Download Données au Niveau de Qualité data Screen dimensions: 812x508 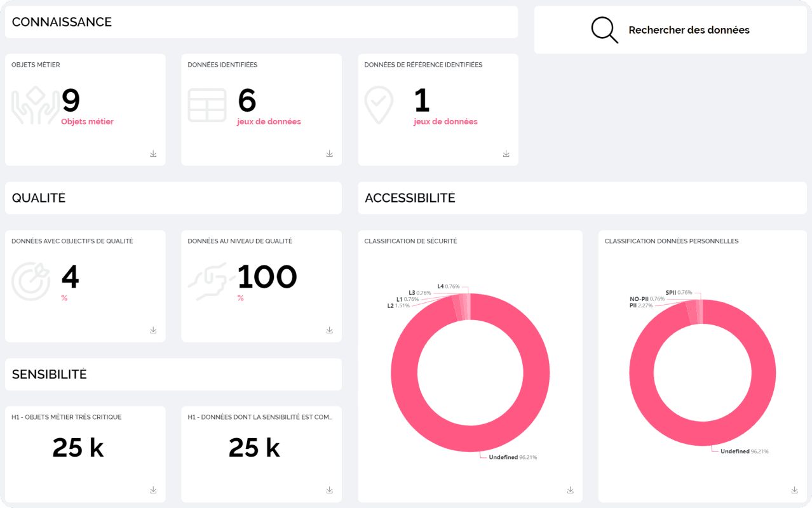[329, 330]
